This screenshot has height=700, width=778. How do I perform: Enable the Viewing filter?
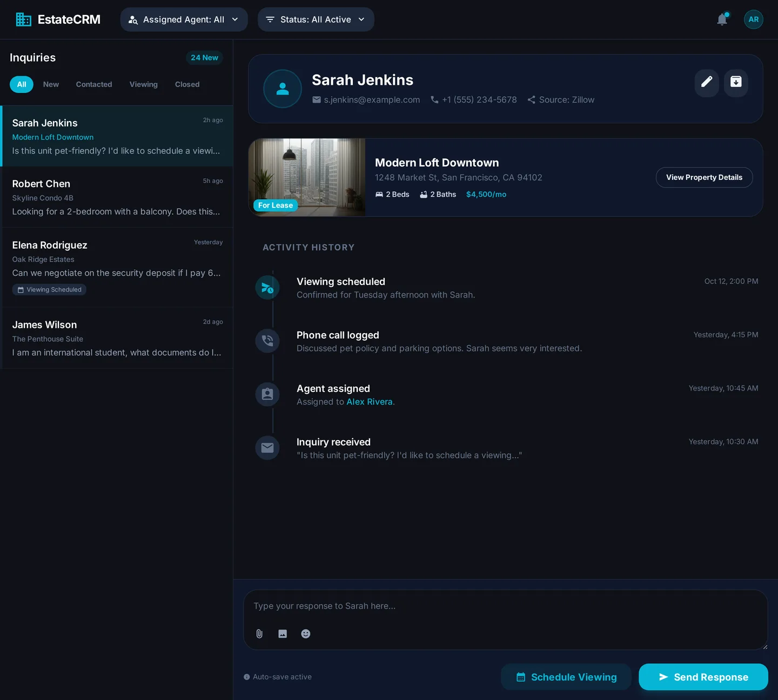143,84
